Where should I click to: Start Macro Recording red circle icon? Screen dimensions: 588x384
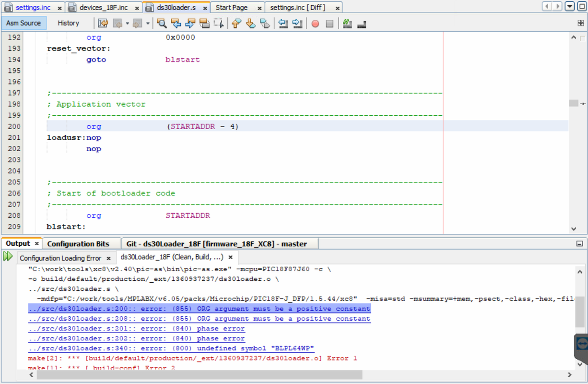(315, 24)
